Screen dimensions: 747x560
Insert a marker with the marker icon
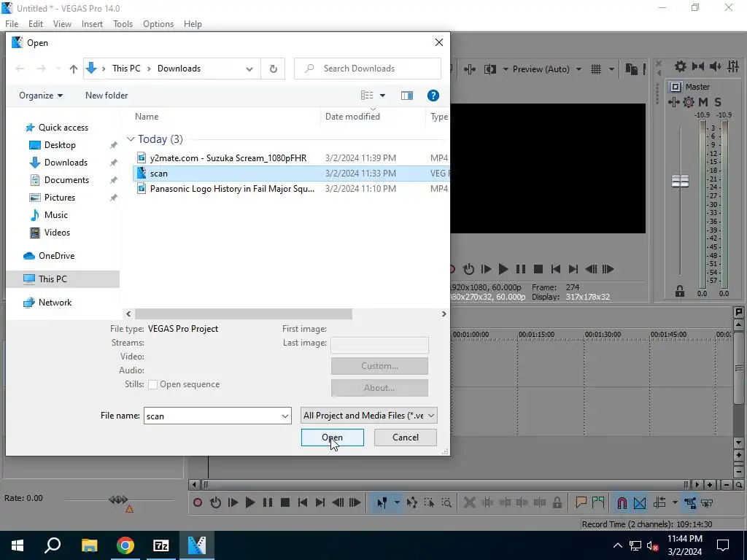(x=581, y=503)
